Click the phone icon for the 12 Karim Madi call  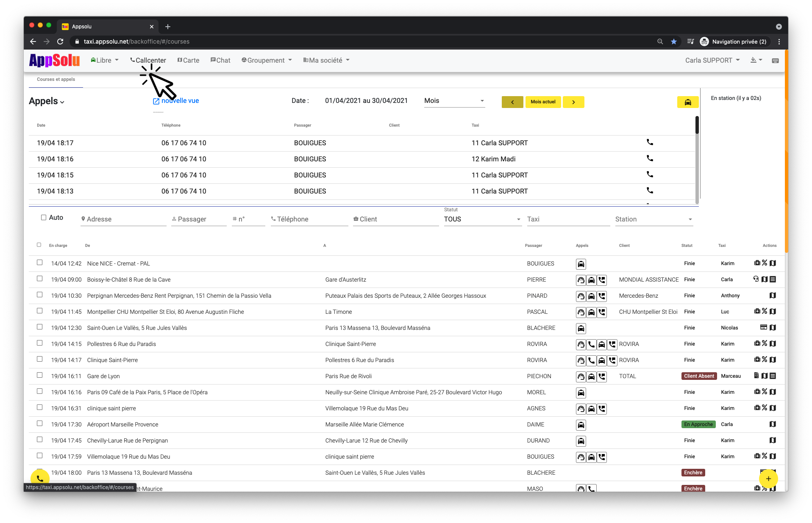click(650, 158)
